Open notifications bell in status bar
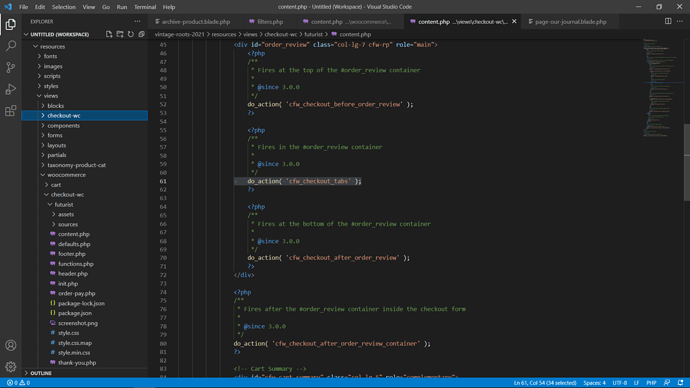The width and height of the screenshot is (690, 388). [x=680, y=383]
